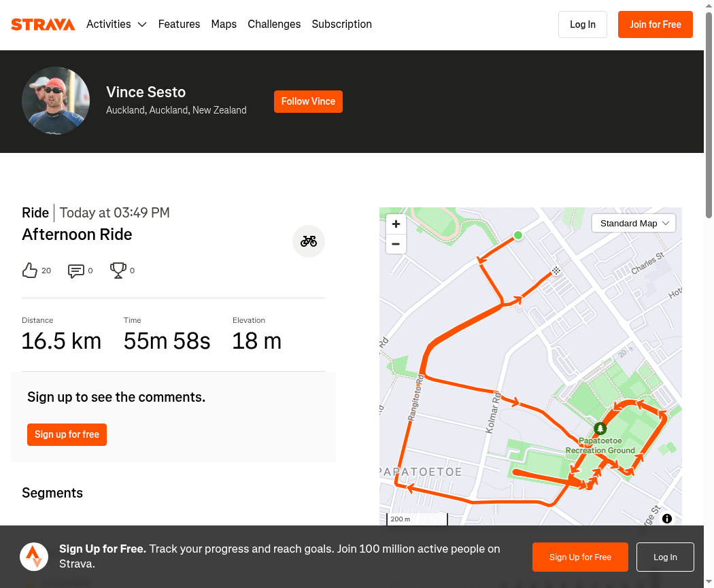
Task: Open the Standard Map style dropdown
Action: pyautogui.click(x=633, y=224)
